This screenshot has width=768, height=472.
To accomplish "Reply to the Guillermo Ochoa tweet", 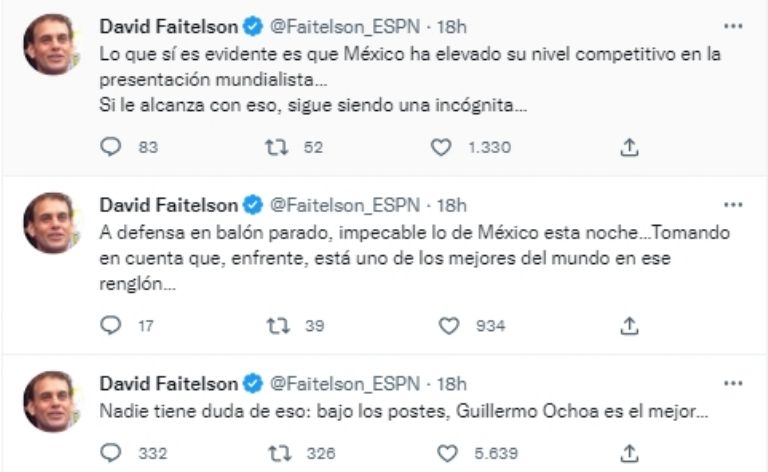I will (111, 453).
